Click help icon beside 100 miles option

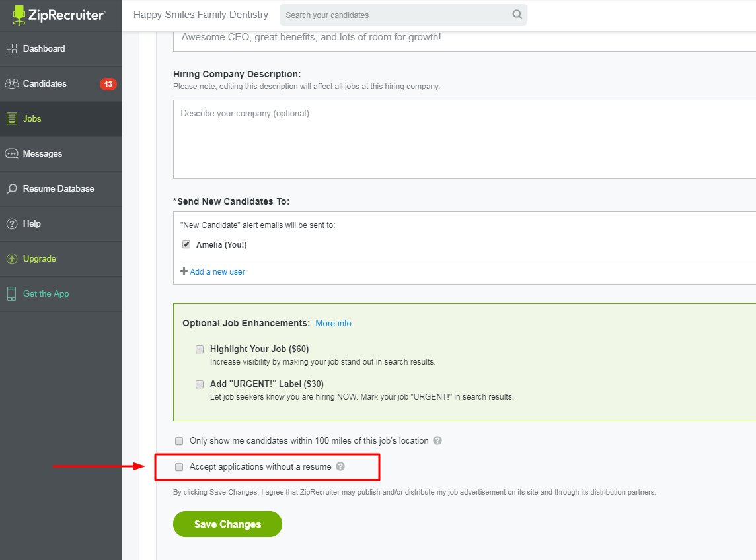[437, 440]
